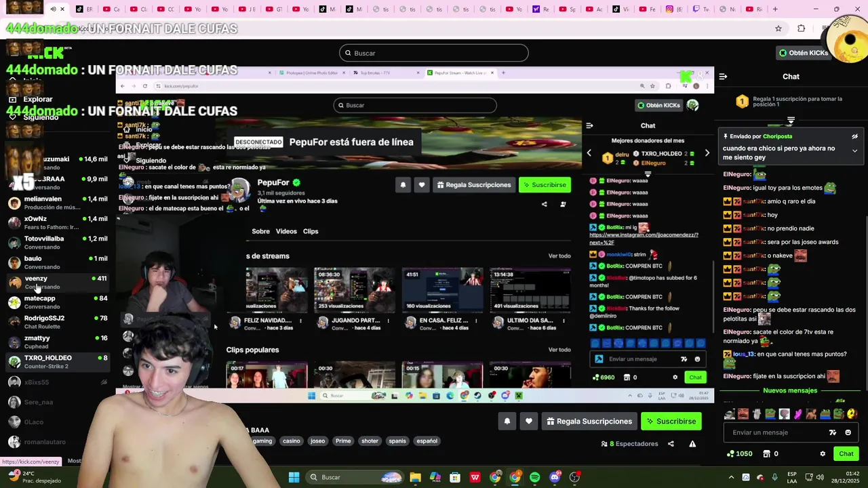Screen dimensions: 868x488
Task: Expand the pinned message chevron
Action: tap(854, 150)
